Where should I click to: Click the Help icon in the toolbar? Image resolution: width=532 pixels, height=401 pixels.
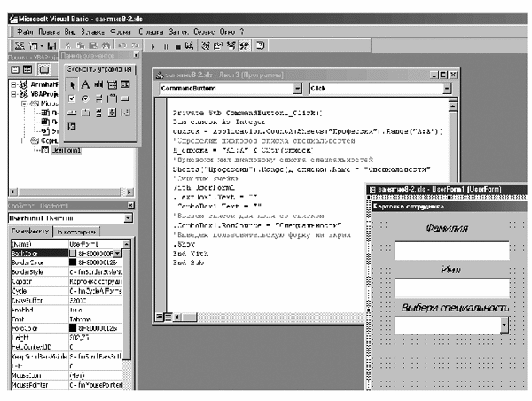pos(260,45)
